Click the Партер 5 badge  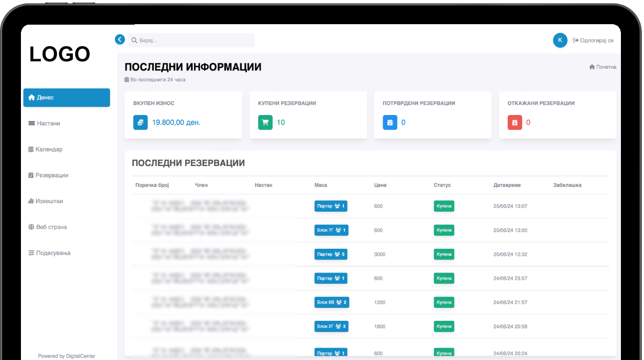click(x=331, y=254)
